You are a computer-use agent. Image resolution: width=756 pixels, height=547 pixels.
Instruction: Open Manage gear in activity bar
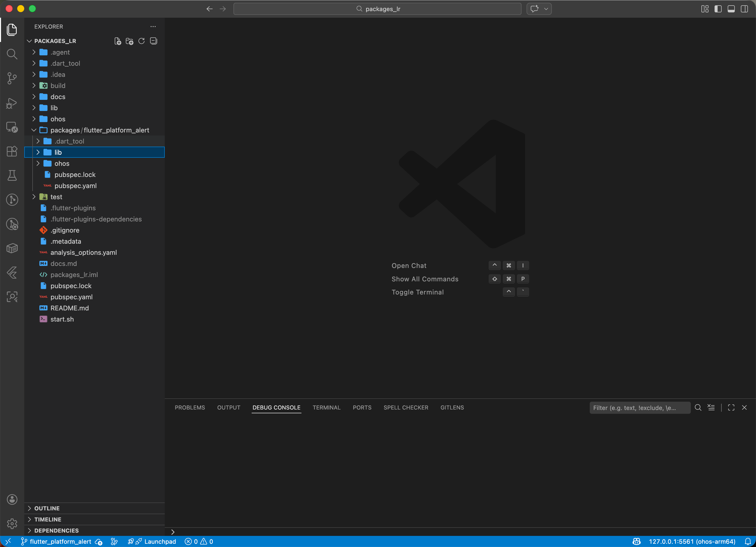pos(12,524)
